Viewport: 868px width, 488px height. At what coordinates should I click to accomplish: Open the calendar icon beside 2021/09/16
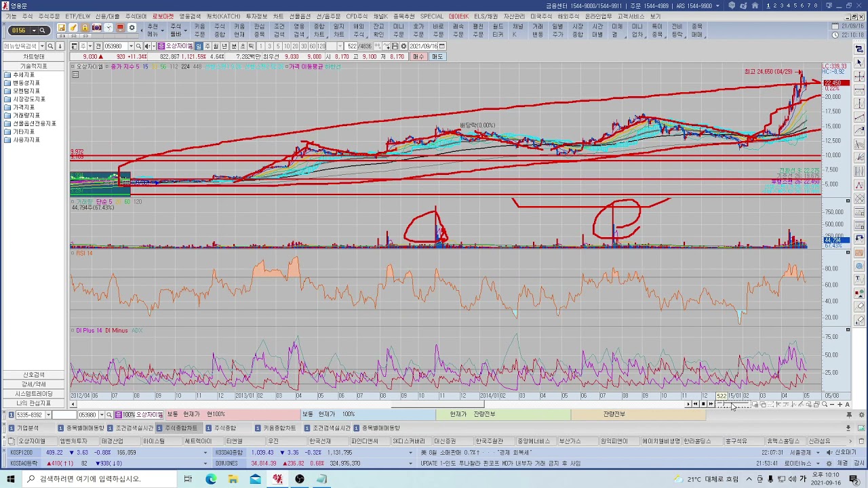pyautogui.click(x=441, y=46)
